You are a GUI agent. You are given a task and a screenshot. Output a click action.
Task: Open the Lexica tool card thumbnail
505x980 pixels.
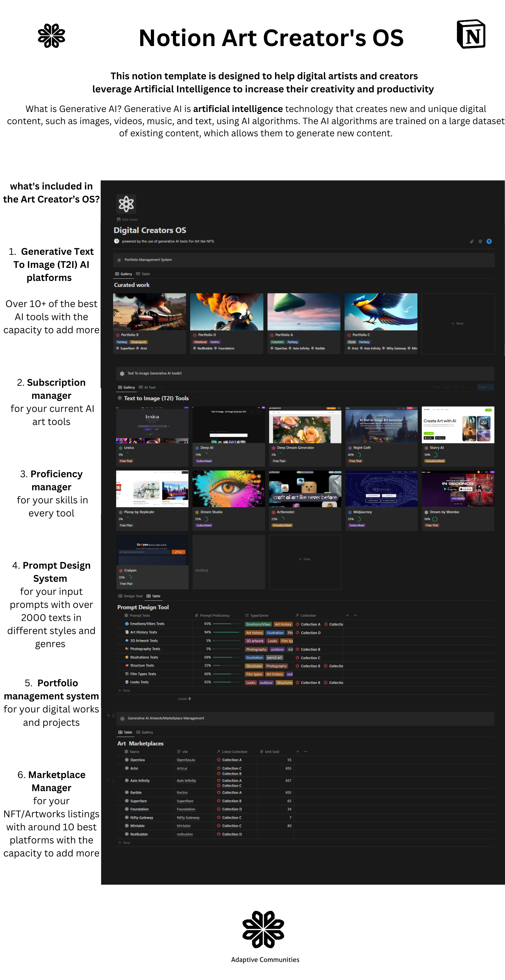coord(152,425)
